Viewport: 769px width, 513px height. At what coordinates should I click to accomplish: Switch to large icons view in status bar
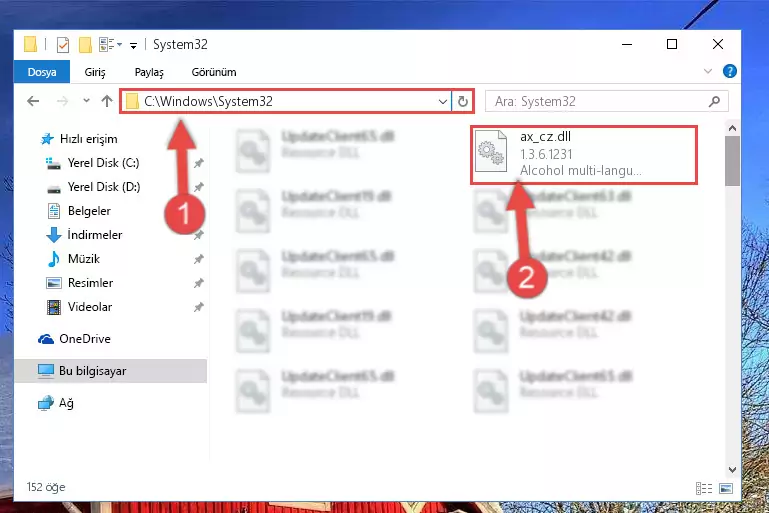pos(726,488)
